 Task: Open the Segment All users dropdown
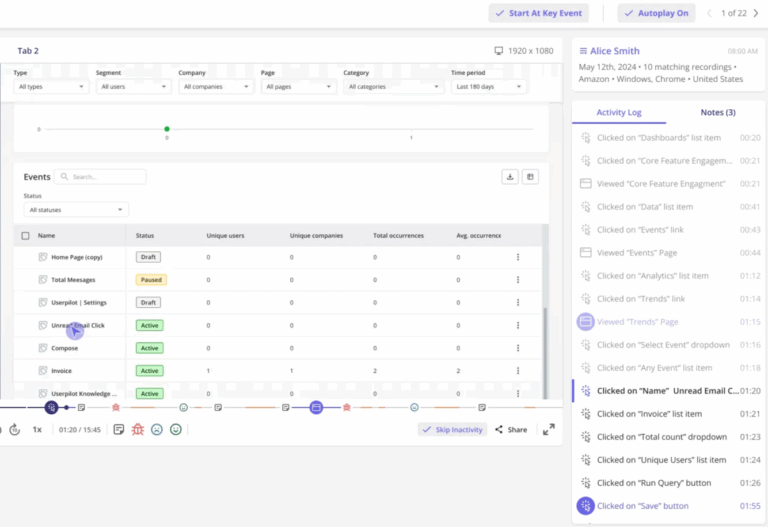pos(134,87)
